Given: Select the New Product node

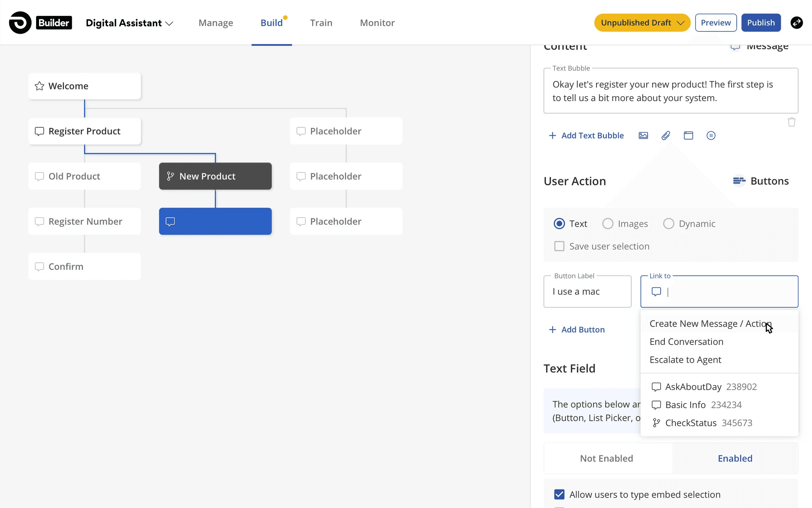Looking at the screenshot, I should click(x=215, y=176).
